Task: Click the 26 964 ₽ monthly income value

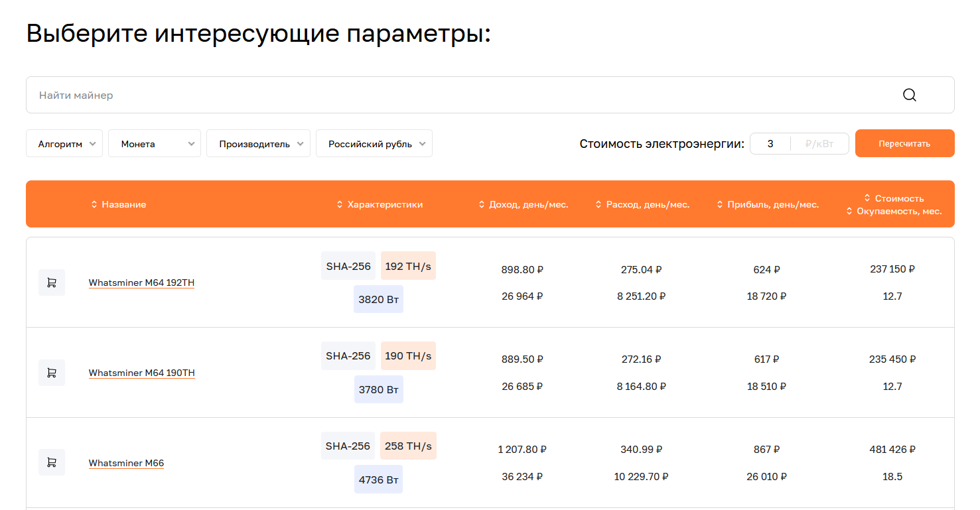Action: (x=522, y=296)
